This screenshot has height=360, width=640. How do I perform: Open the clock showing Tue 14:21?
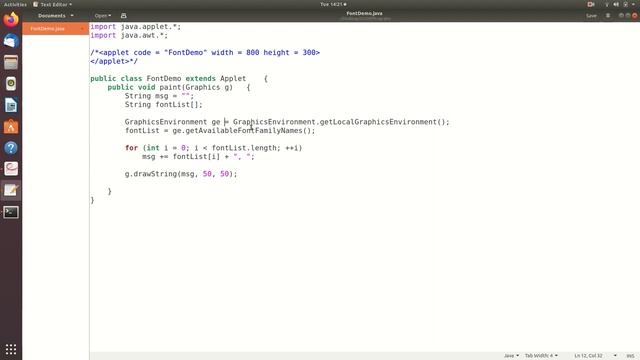pyautogui.click(x=333, y=4)
